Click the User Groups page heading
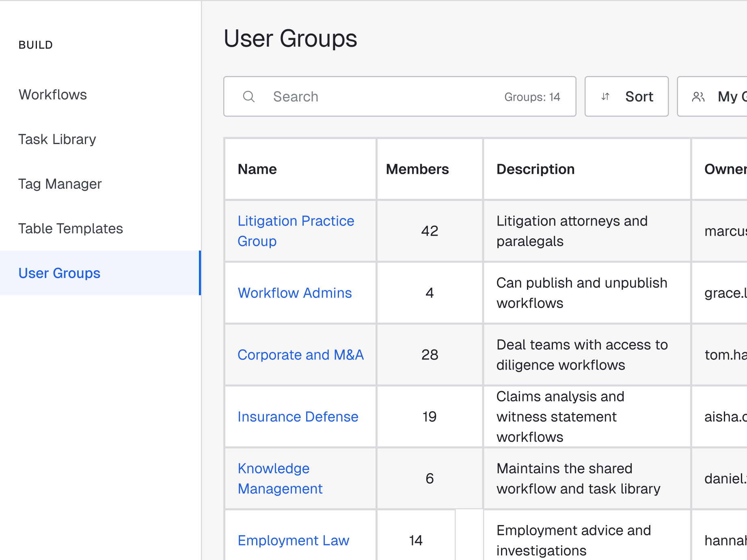The height and width of the screenshot is (560, 747). click(x=290, y=39)
